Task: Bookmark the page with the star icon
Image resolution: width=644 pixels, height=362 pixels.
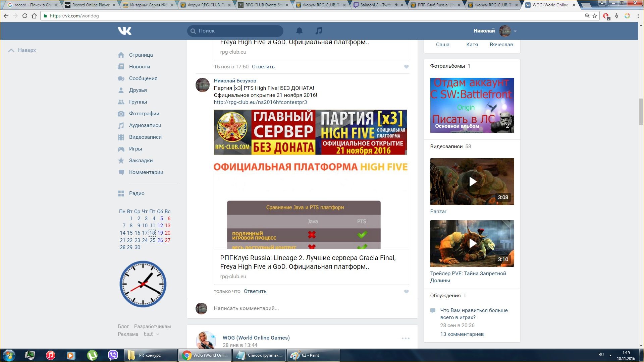Action: [x=595, y=16]
